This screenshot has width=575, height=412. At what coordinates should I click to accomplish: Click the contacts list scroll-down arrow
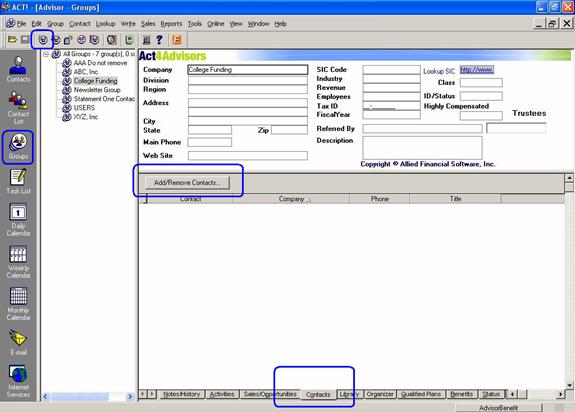569,385
